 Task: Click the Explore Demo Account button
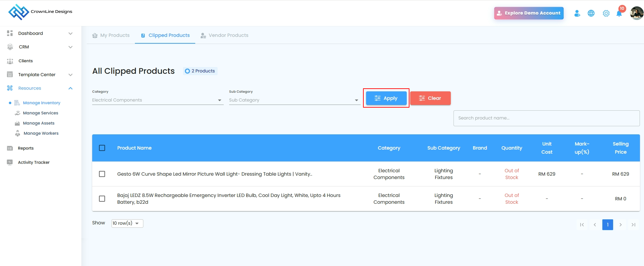click(x=529, y=13)
